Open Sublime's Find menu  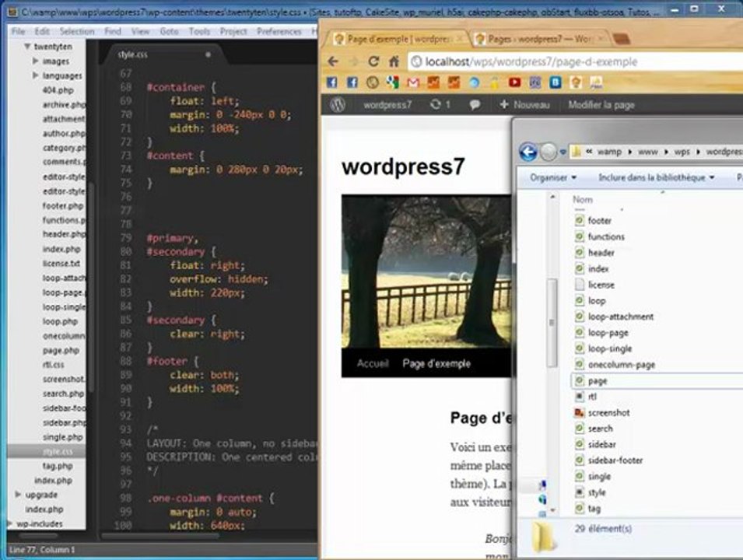point(113,31)
